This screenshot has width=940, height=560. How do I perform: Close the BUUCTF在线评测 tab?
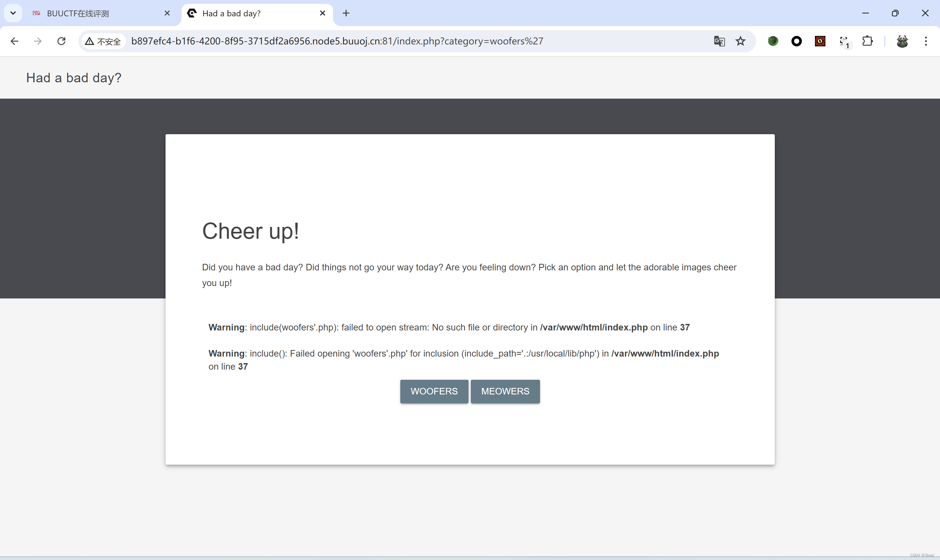(167, 13)
